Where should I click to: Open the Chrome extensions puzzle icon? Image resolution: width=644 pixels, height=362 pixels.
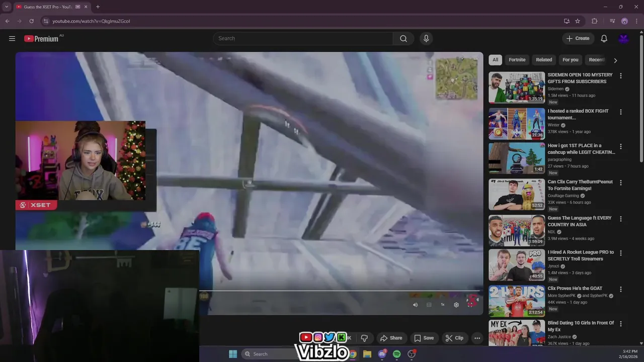(595, 21)
